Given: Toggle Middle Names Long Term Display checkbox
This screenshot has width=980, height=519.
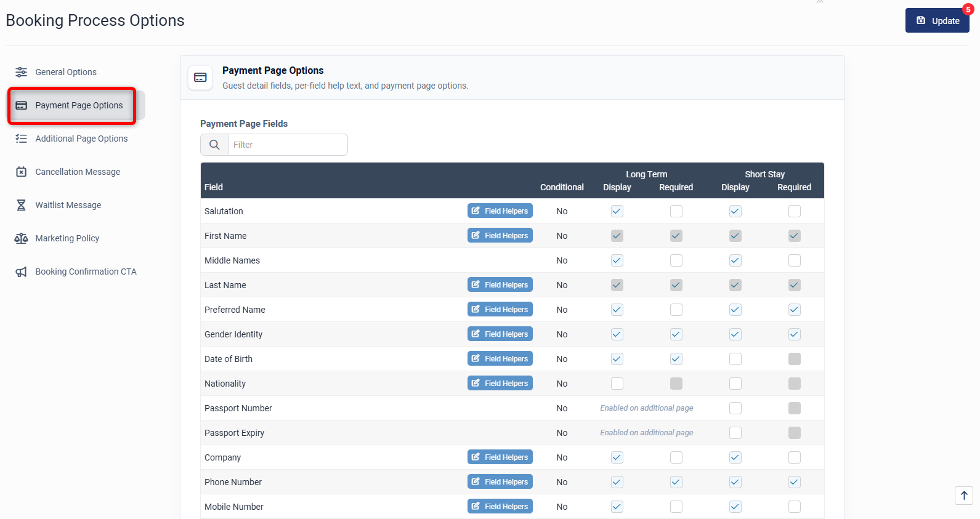Looking at the screenshot, I should tap(617, 260).
